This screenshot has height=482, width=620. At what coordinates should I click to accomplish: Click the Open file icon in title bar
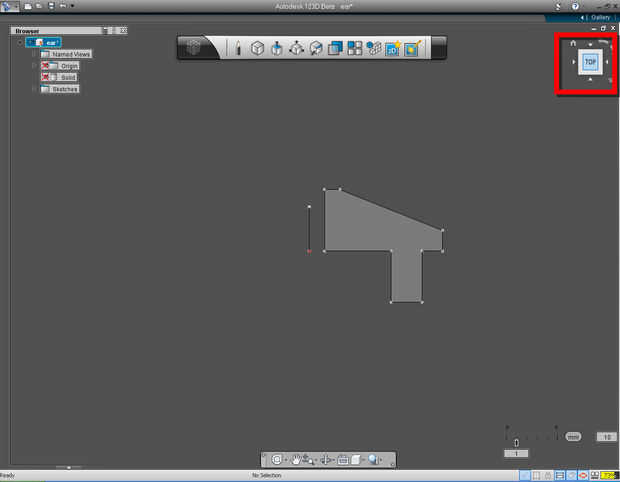click(39, 6)
